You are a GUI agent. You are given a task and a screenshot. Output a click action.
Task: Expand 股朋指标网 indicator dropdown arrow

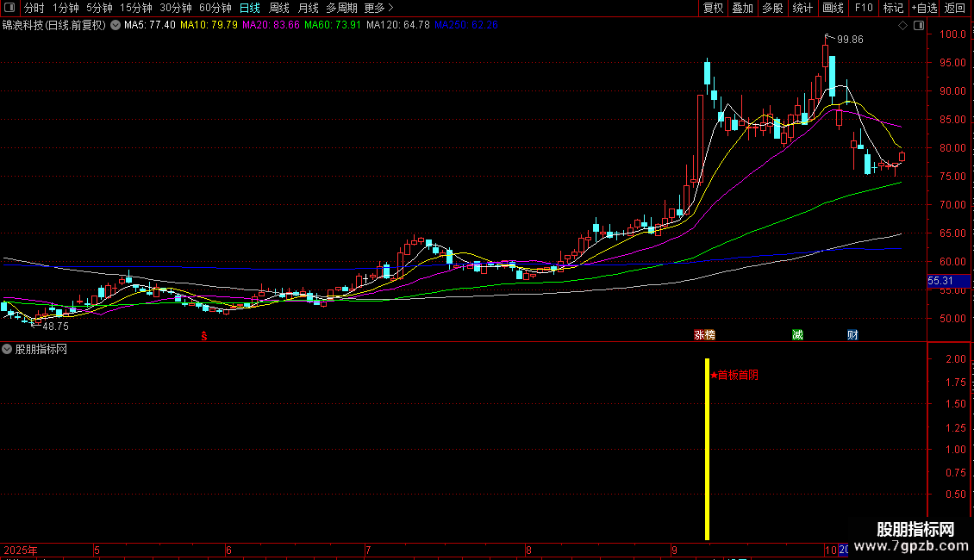pos(7,350)
